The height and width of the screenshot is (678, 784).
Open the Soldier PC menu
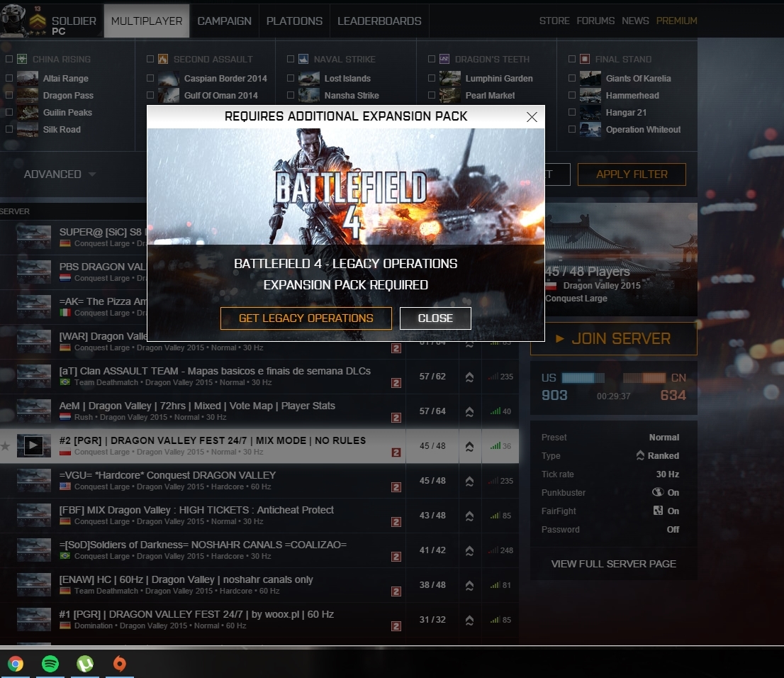click(x=74, y=25)
